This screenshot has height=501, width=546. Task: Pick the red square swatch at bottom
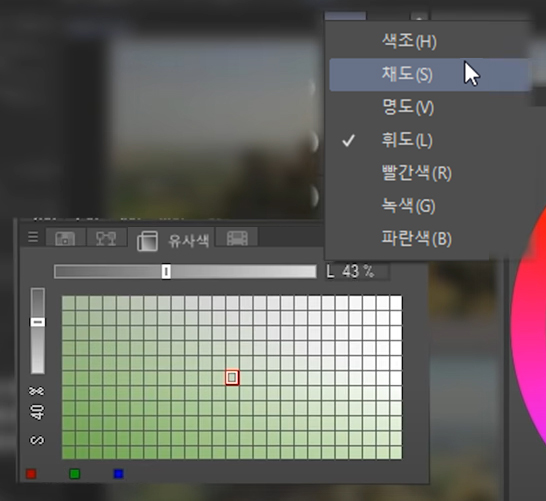(31, 473)
